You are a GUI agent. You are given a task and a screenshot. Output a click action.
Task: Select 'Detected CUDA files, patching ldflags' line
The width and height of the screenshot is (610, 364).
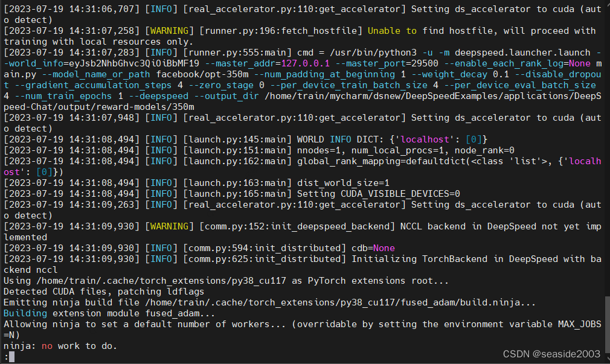point(104,292)
